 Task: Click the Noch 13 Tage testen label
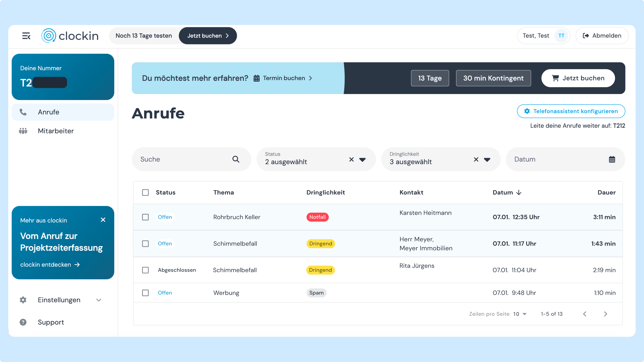[x=144, y=36]
